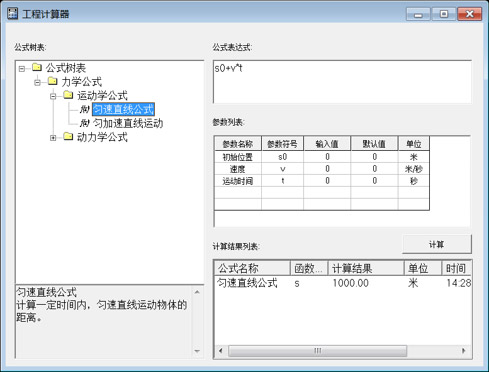Viewport: 489px width, 372px height.
Task: Click the 时间 results column header
Action: (x=456, y=268)
